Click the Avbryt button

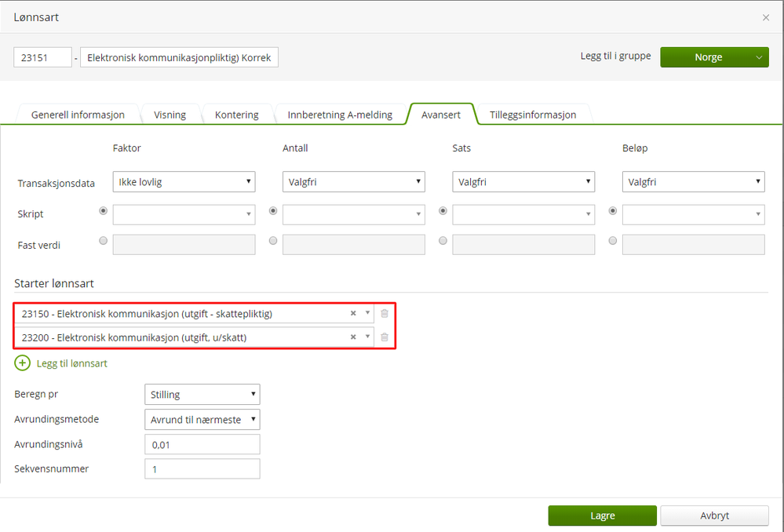pos(714,516)
